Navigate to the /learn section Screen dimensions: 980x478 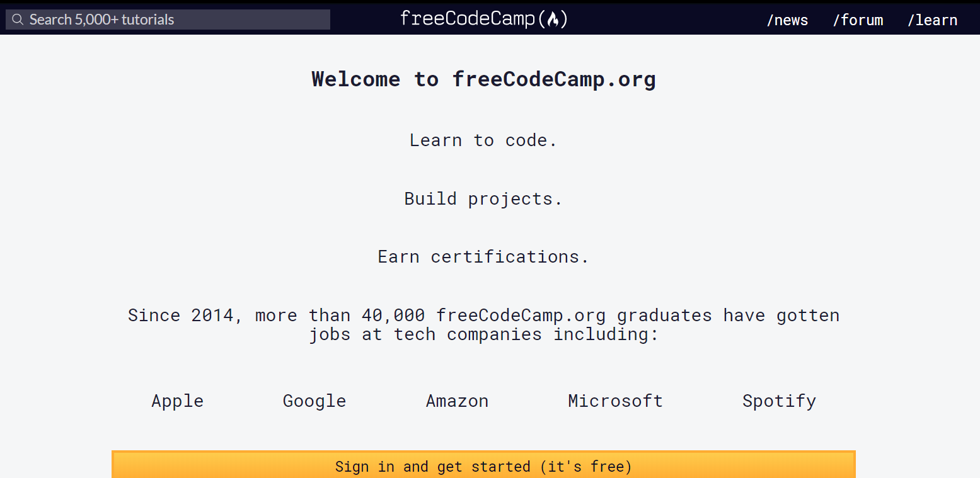[x=932, y=20]
